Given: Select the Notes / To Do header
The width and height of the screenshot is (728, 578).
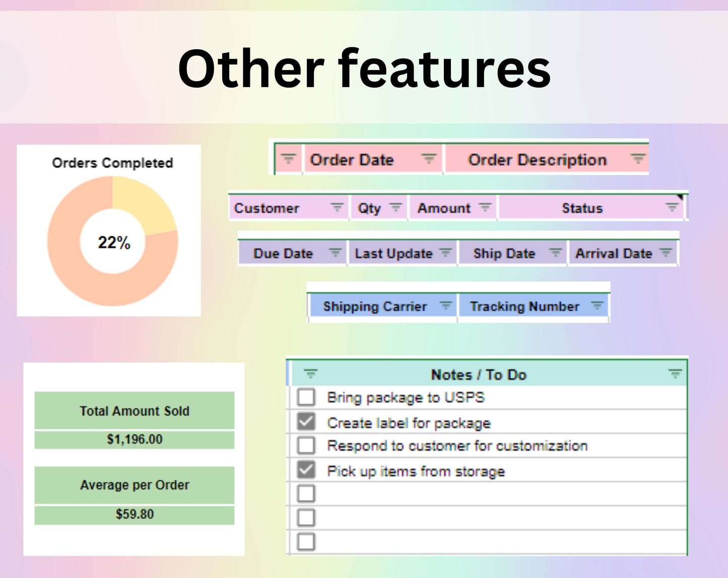Looking at the screenshot, I should pyautogui.click(x=479, y=375).
